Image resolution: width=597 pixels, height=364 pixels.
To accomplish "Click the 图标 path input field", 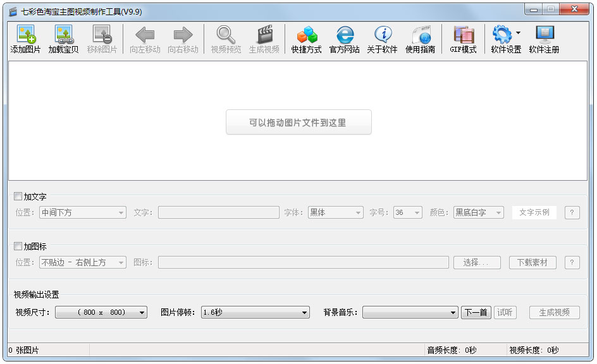I will 304,262.
